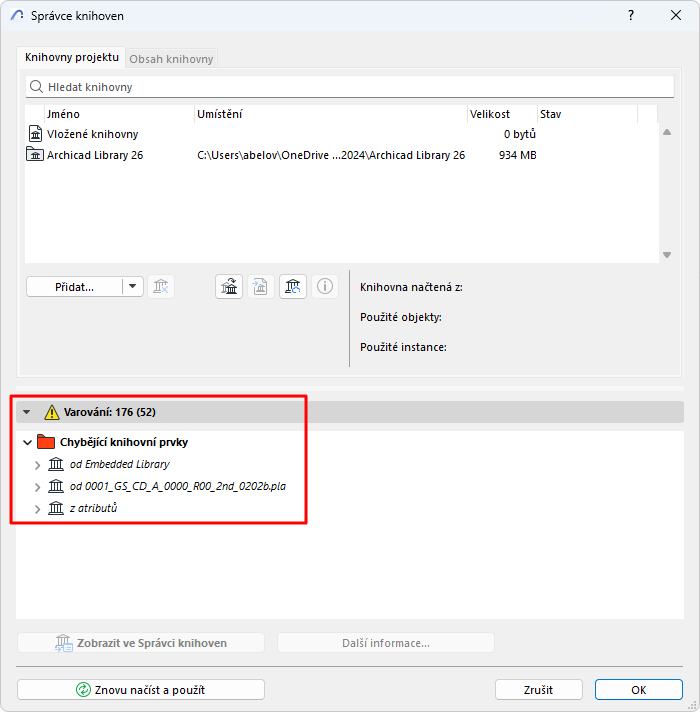Sort by the Velikost column header
Screen dimensions: 700x712
[502, 114]
